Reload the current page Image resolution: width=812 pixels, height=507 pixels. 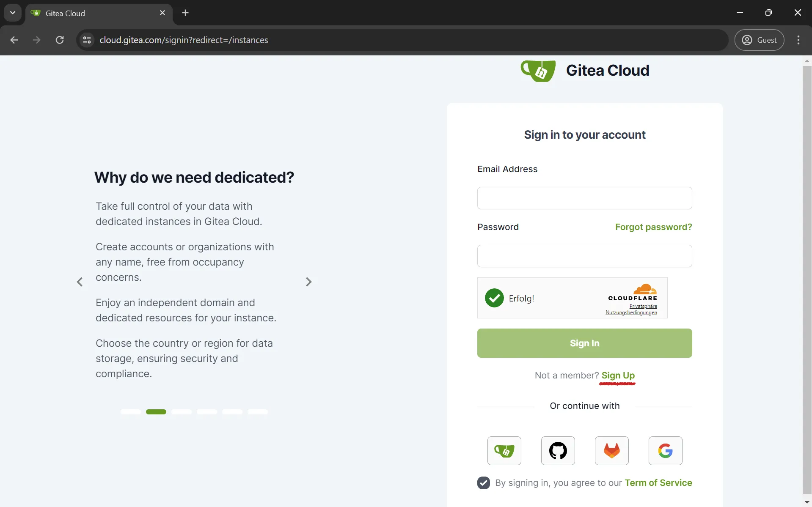[x=60, y=40]
